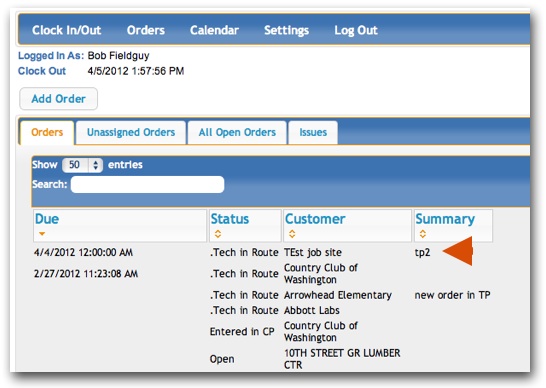The image size is (546, 388).
Task: Switch to the Unassigned Orders tab
Action: coord(131,132)
